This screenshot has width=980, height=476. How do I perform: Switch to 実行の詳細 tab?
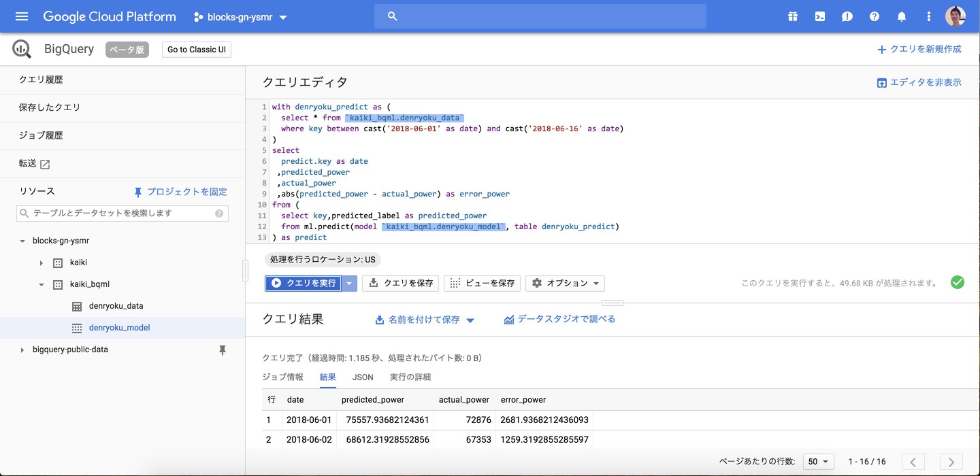410,377
